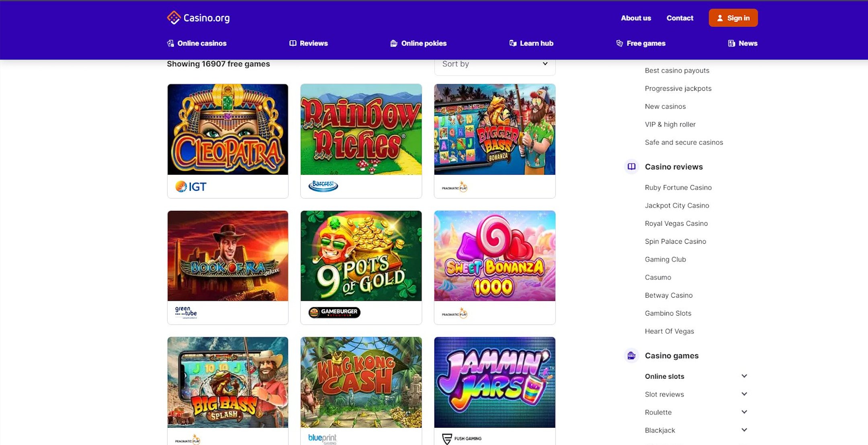The height and width of the screenshot is (445, 868).
Task: Open Jammin' Jars game thumbnail
Action: pos(495,382)
